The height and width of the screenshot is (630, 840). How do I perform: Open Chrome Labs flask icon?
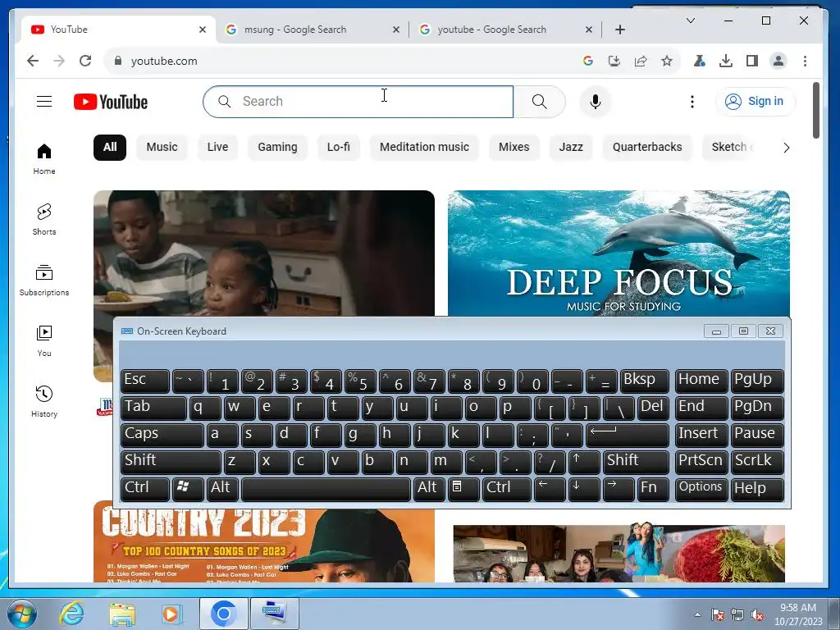pyautogui.click(x=699, y=61)
